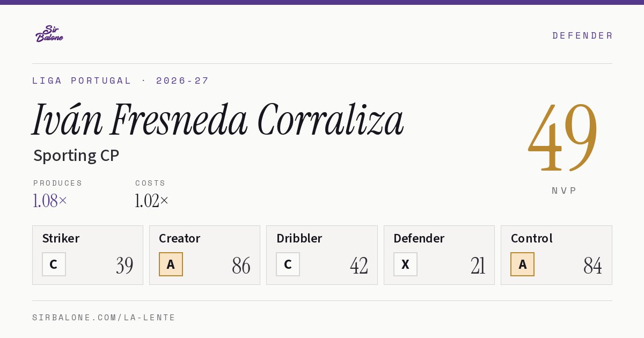The height and width of the screenshot is (338, 644).
Task: Click the Dribbler score 42
Action: 359,266
